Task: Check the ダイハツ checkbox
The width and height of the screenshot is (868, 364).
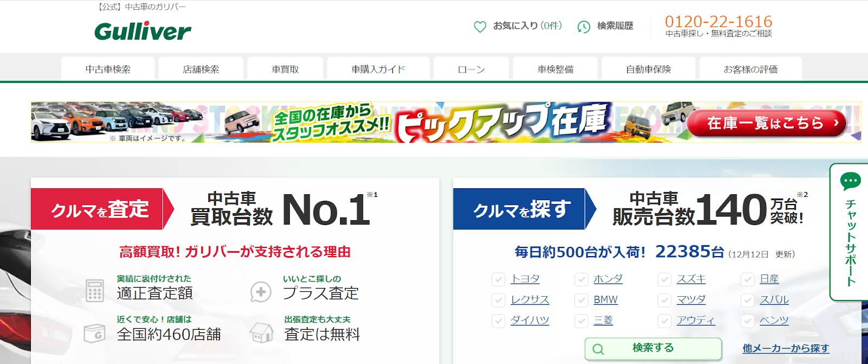Action: point(498,321)
